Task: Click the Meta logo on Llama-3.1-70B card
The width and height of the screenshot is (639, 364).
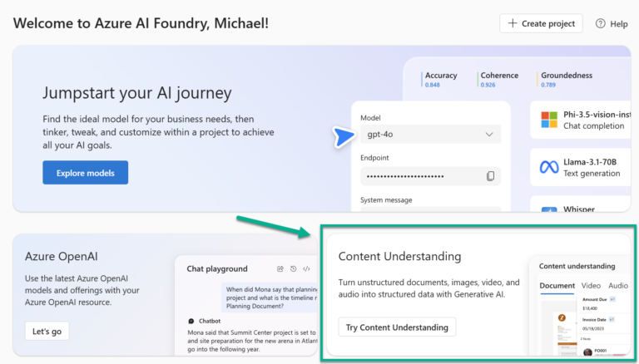Action: 549,167
